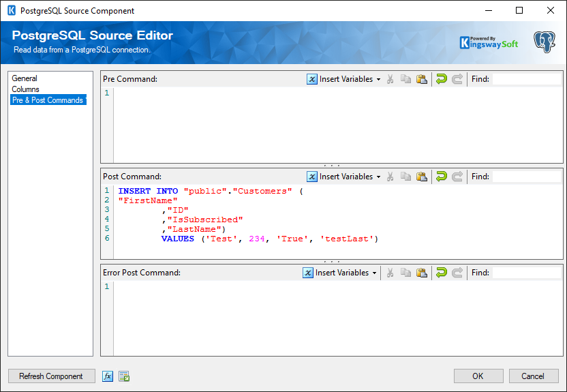This screenshot has height=392, width=567.
Task: Open Error Post Command Insert Variables arrow
Action: (x=375, y=273)
